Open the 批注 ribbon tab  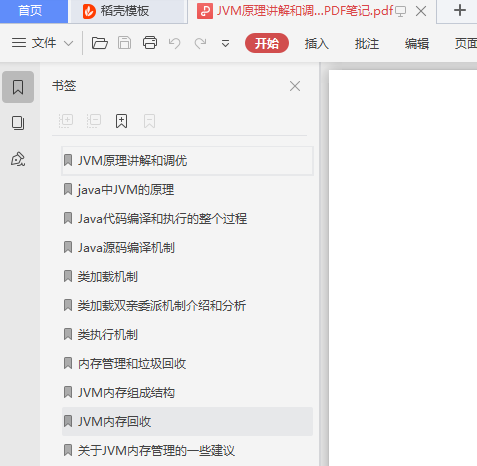coord(367,44)
